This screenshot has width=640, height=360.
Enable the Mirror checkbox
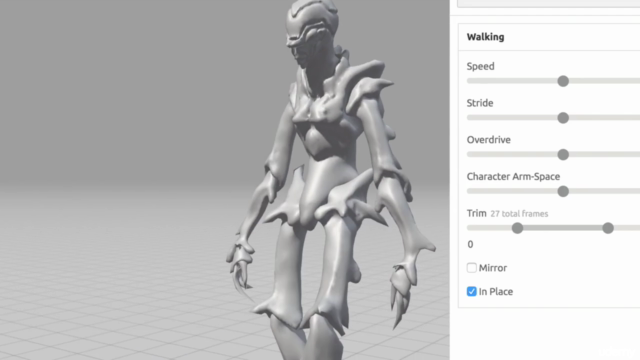(x=471, y=268)
